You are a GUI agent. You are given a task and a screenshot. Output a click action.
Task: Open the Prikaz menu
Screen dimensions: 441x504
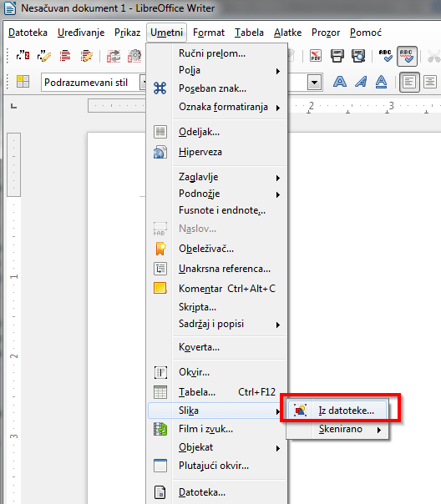(128, 33)
